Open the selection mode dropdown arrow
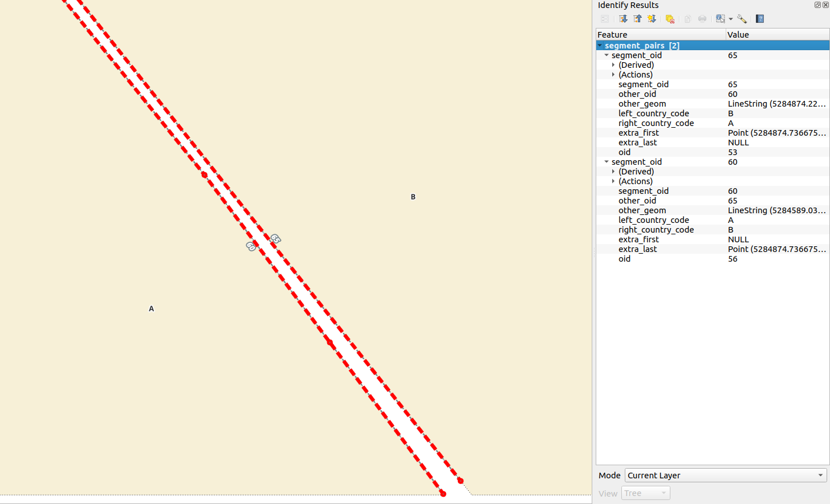 click(731, 19)
